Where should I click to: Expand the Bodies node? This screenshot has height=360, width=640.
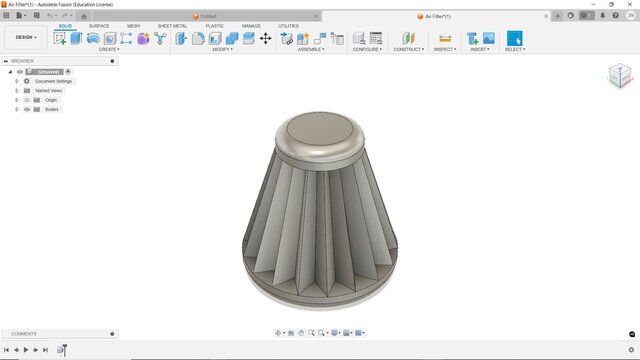click(x=17, y=109)
